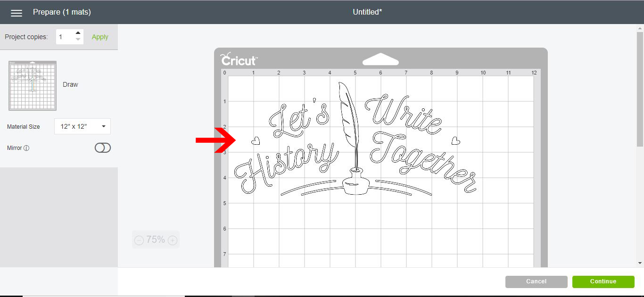
Task: Increase Project copies with the up arrow
Action: pos(78,33)
